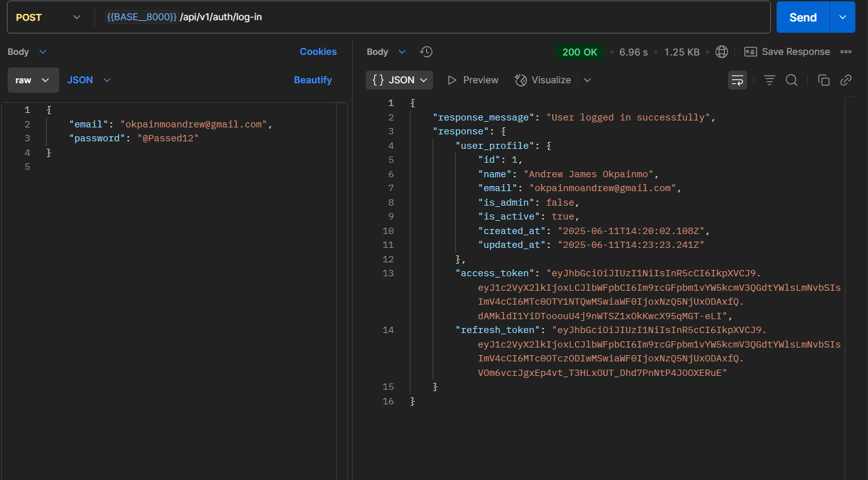
Task: Click the name "Andrew James Okpainmo"
Action: pos(590,174)
